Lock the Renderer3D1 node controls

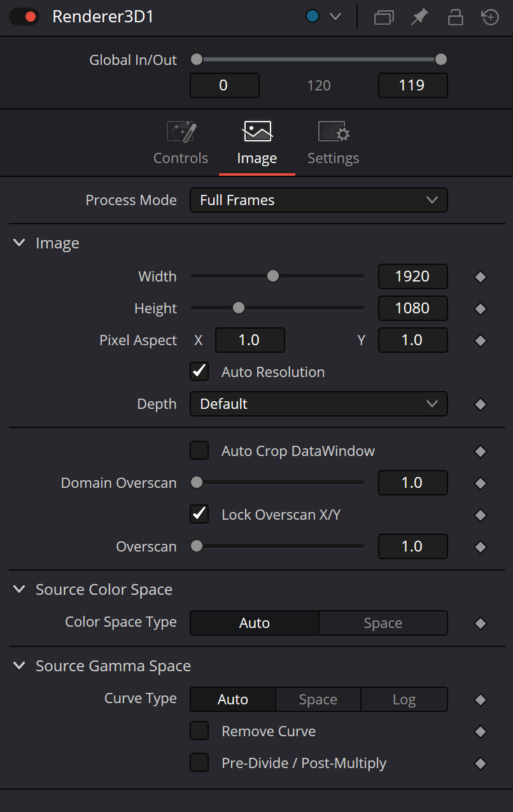(x=455, y=17)
